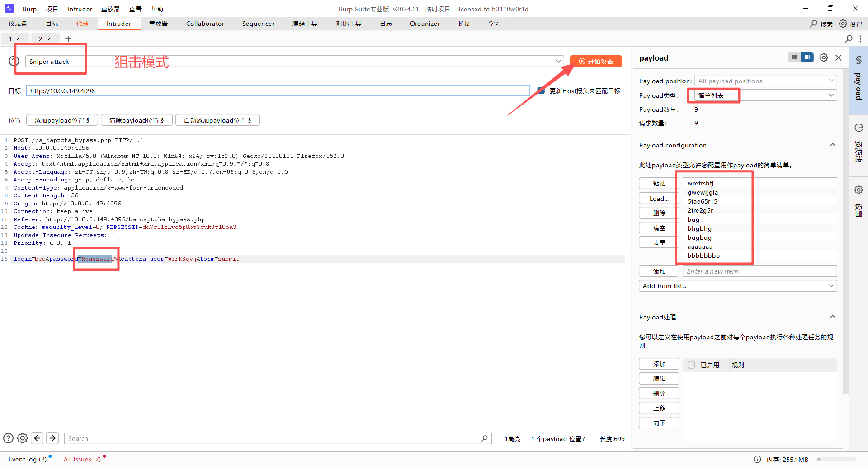Open All issues (7) in status bar
This screenshot has height=466, width=868.
[x=82, y=459]
